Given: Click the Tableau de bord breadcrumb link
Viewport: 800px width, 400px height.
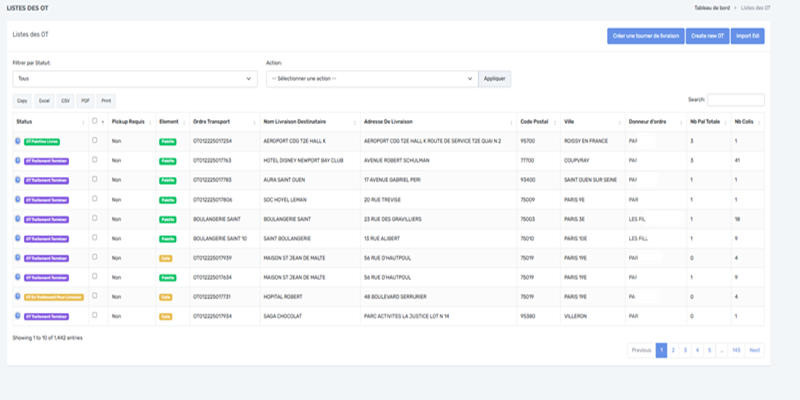Looking at the screenshot, I should pyautogui.click(x=711, y=7).
